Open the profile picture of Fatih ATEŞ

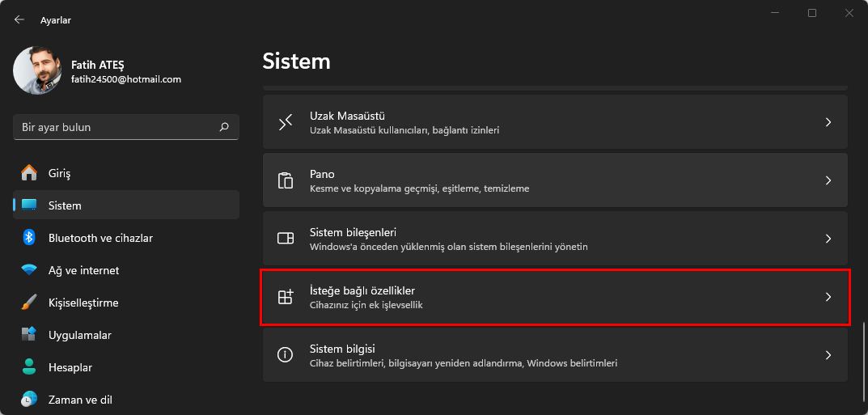pyautogui.click(x=38, y=71)
